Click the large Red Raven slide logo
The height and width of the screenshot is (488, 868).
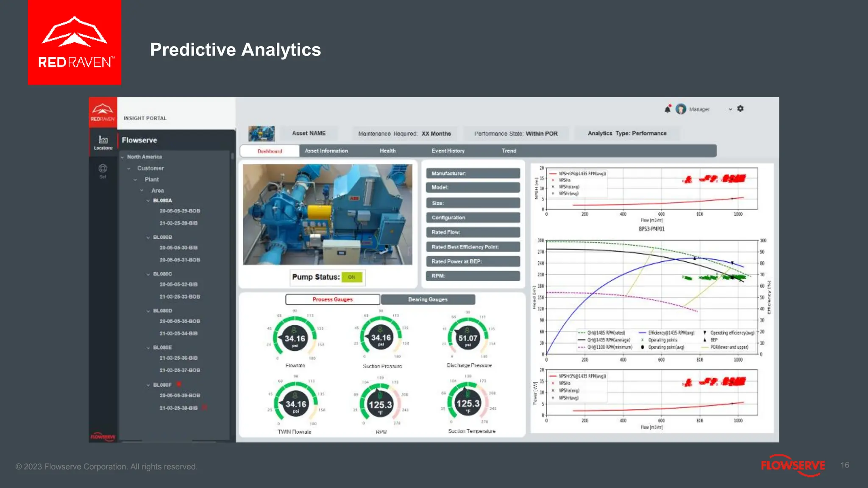[x=75, y=42]
